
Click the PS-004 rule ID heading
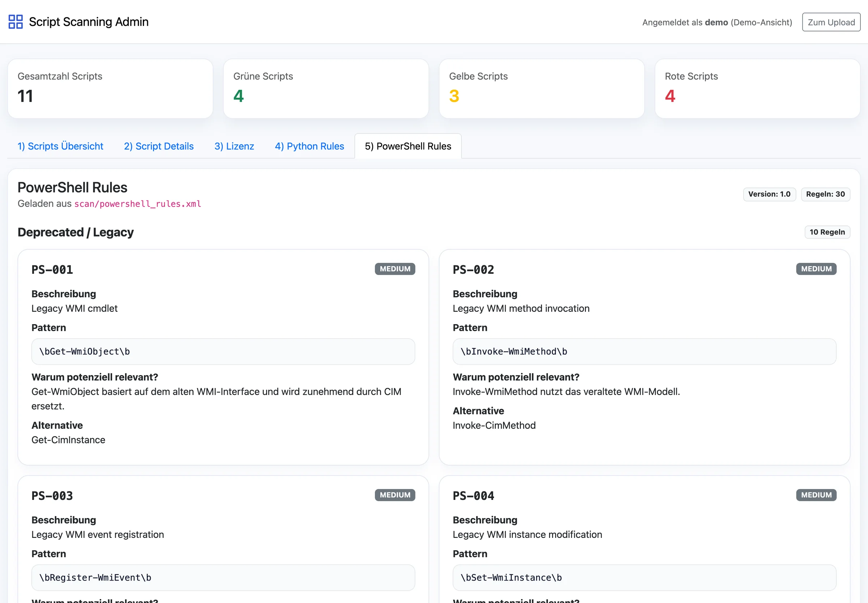click(473, 496)
